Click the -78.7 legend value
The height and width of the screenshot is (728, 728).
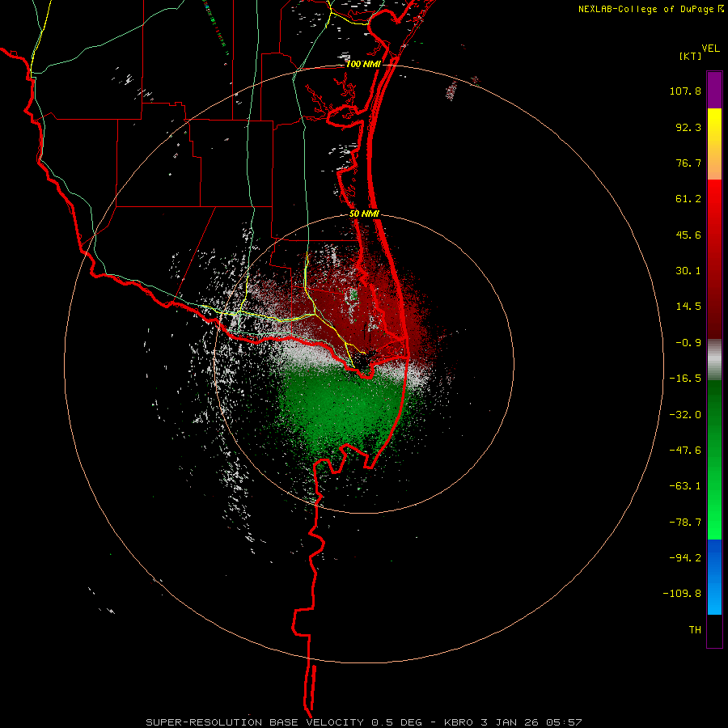click(x=685, y=523)
